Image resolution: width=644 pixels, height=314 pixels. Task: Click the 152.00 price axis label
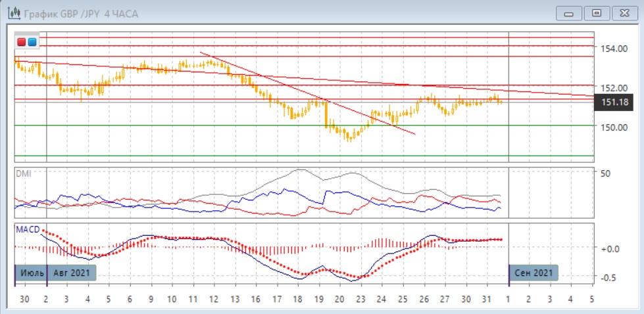(x=612, y=87)
